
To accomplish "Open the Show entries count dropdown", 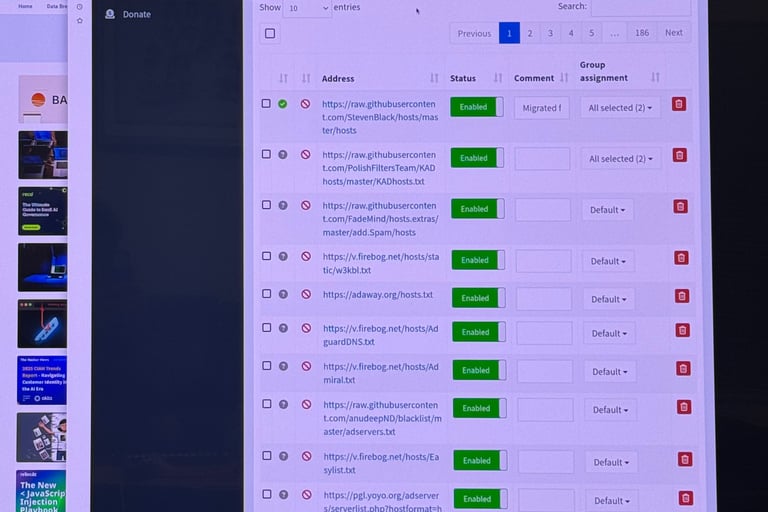I will click(307, 8).
